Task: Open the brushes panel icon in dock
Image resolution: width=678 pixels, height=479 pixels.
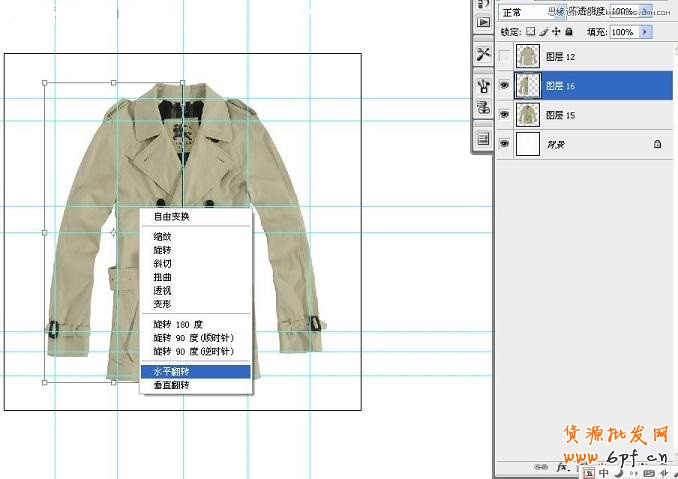Action: tap(483, 88)
